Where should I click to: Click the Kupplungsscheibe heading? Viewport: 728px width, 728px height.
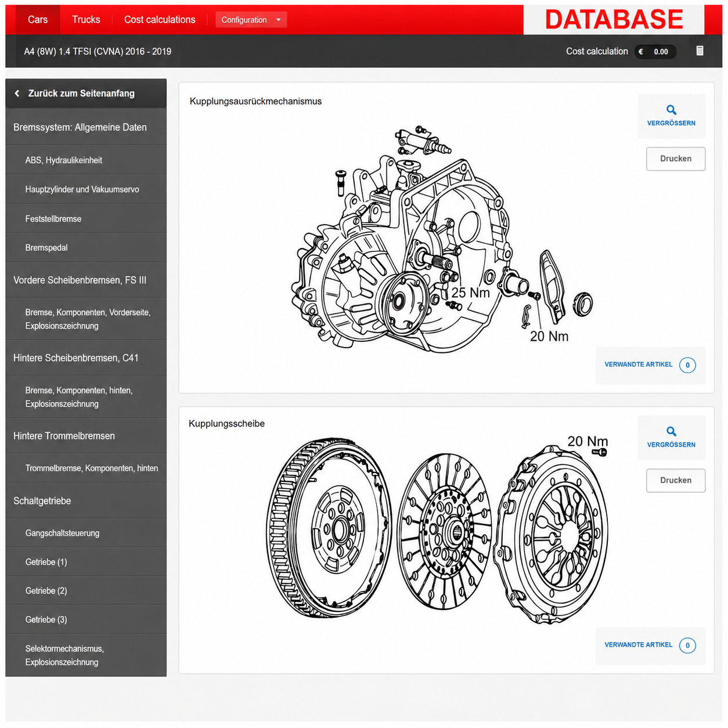pos(226,424)
